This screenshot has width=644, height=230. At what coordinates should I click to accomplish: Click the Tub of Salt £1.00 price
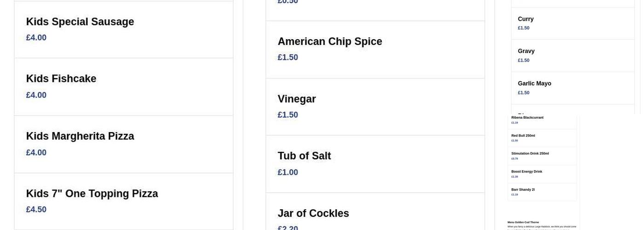click(288, 172)
